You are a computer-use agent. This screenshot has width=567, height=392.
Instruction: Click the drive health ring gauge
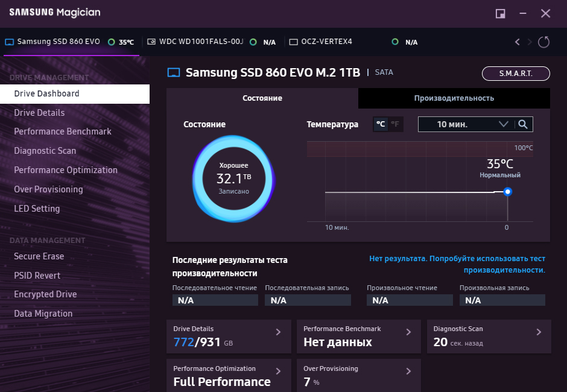[233, 179]
